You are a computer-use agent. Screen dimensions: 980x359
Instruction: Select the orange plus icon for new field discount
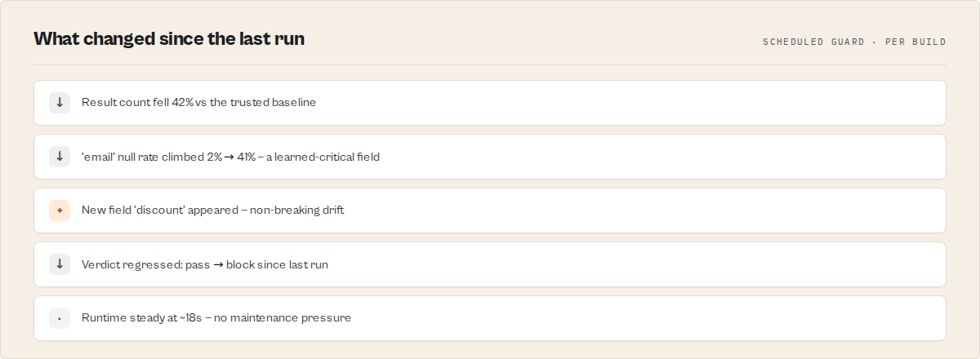(x=60, y=211)
